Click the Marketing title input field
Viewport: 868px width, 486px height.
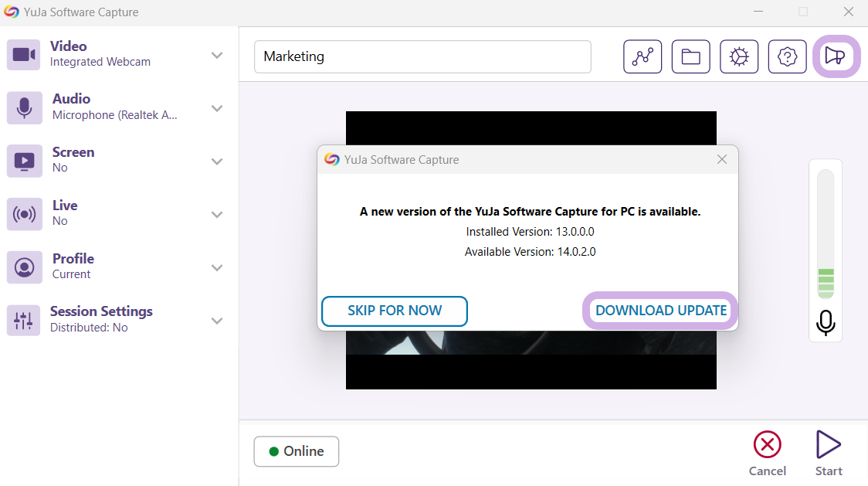(422, 56)
